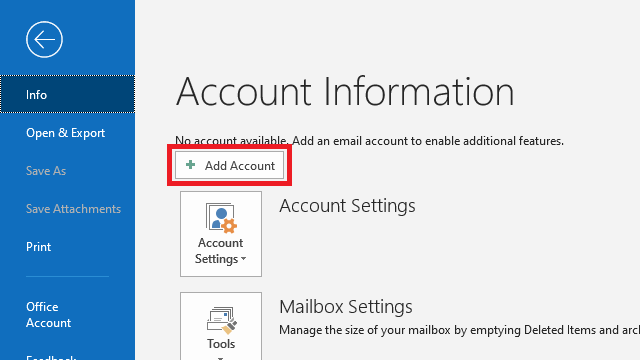
Task: Select Save Attachments in the left menu
Action: pos(73,209)
